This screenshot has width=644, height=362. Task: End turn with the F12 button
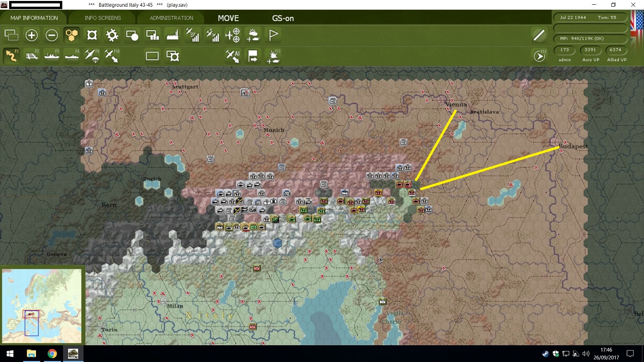coord(540,56)
